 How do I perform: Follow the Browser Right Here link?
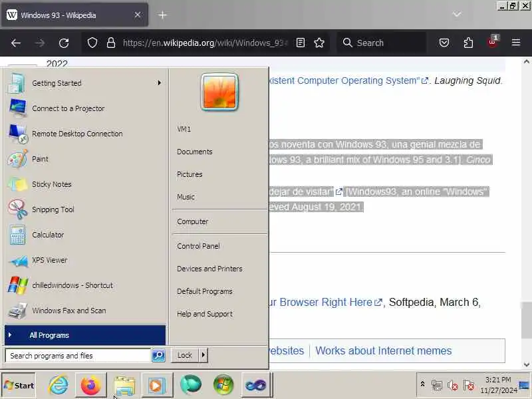tap(326, 302)
